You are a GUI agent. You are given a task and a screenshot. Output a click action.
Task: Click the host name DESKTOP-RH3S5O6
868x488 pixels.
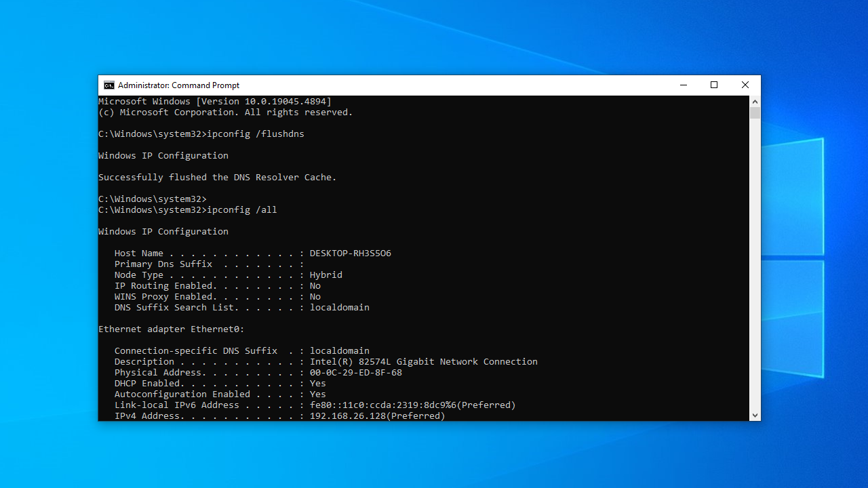(x=350, y=253)
